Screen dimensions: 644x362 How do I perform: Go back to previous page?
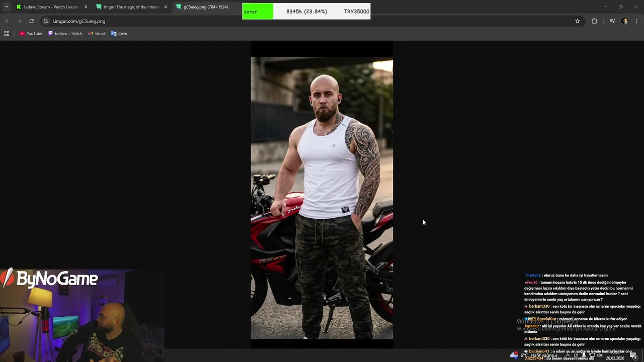click(x=7, y=21)
